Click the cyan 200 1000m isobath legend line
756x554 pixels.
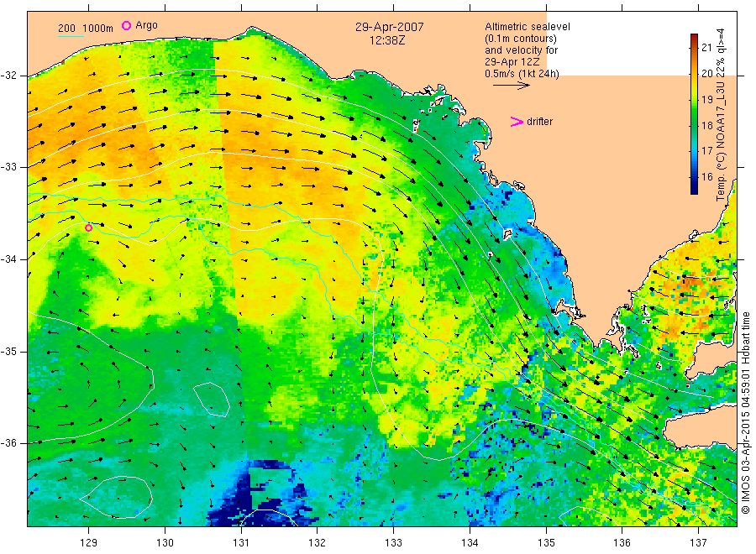(71, 36)
